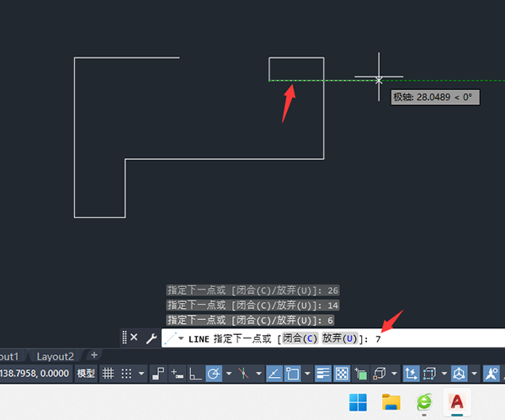The width and height of the screenshot is (505, 420).
Task: Open the 360 browser taskbar icon
Action: (424, 402)
